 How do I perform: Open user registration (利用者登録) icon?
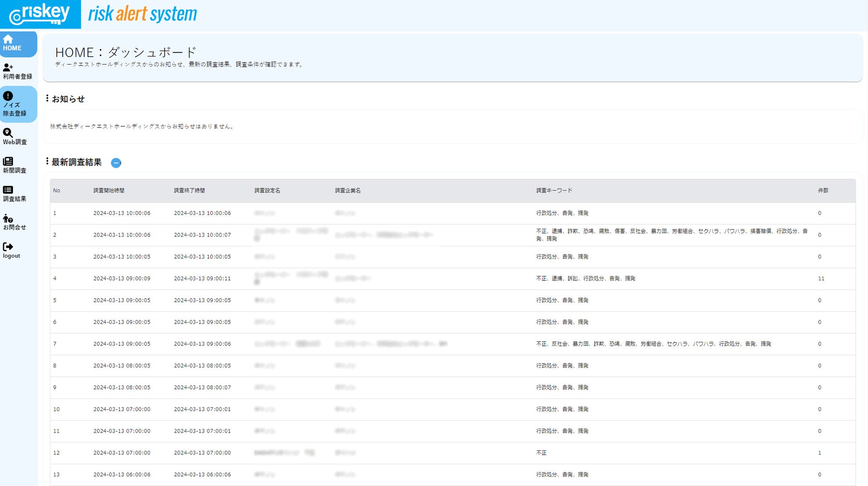(x=8, y=68)
